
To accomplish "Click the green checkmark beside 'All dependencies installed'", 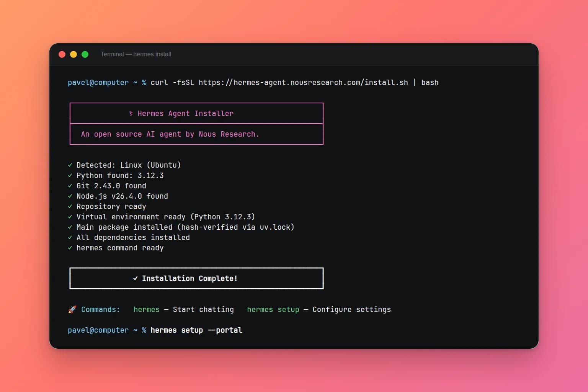I will click(70, 238).
